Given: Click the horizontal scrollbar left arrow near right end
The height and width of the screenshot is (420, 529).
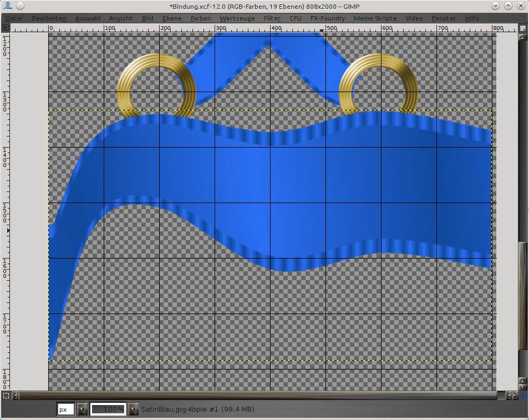Looking at the screenshot, I should (x=509, y=396).
